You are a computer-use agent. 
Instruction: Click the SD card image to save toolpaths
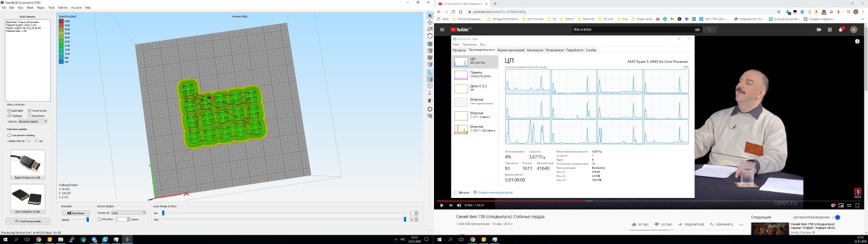point(28,197)
